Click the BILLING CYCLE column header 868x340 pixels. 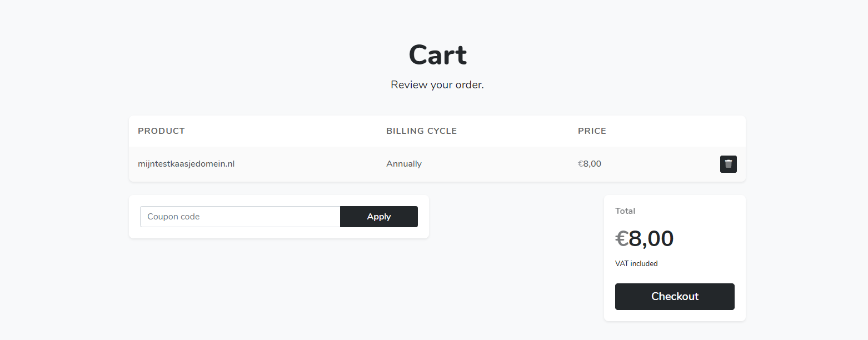[421, 131]
